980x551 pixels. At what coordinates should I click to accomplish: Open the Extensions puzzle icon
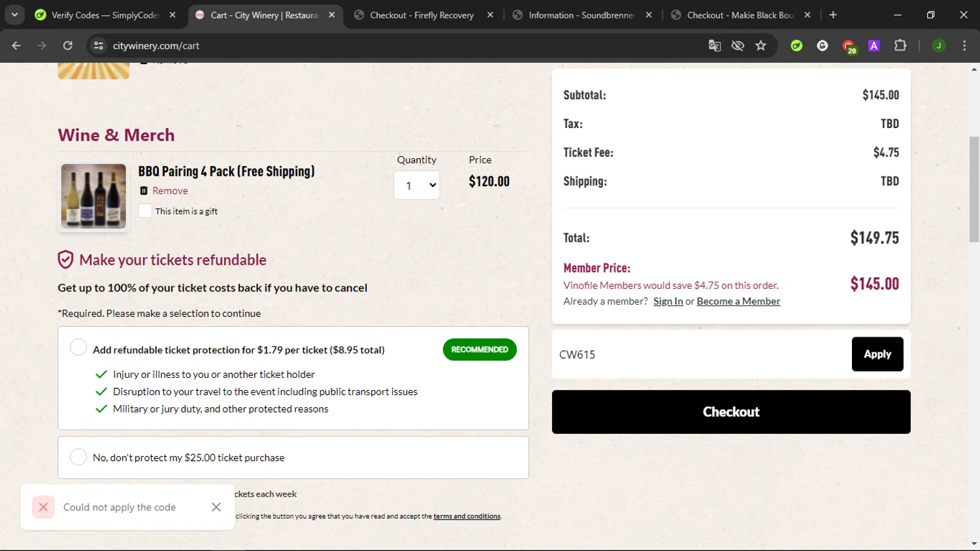coord(900,46)
